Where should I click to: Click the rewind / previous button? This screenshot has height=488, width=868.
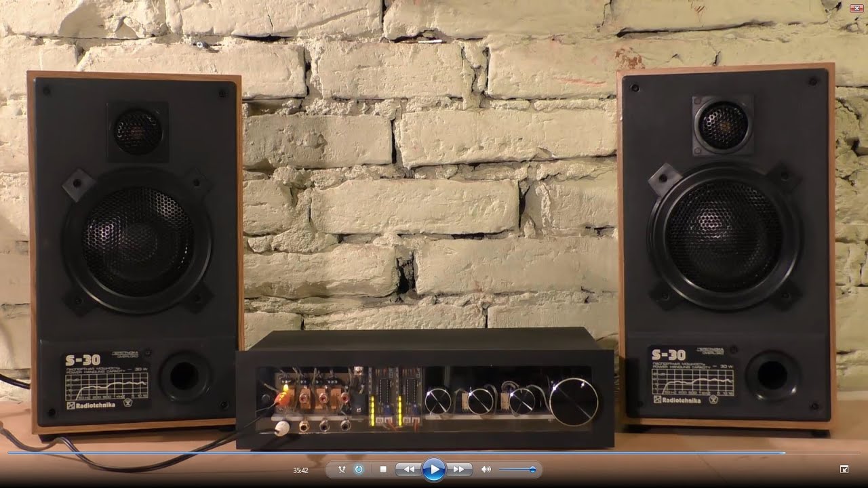pyautogui.click(x=408, y=469)
